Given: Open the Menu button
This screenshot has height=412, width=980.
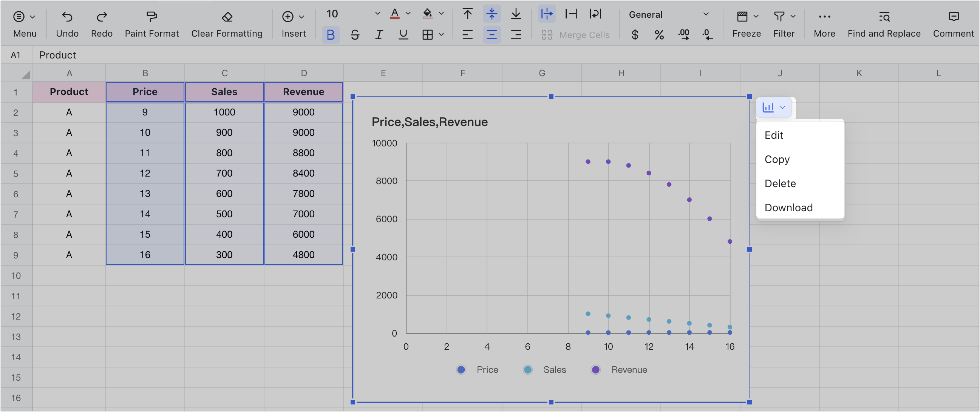Looking at the screenshot, I should 24,23.
